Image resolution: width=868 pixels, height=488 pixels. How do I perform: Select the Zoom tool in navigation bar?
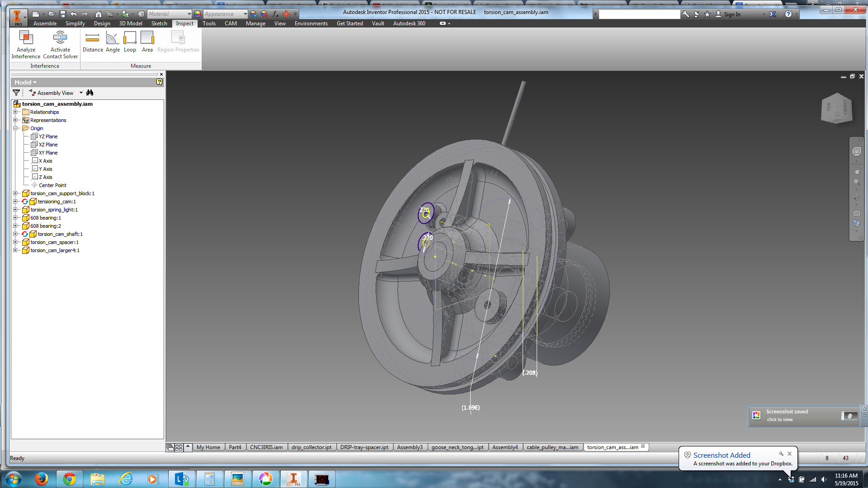(x=856, y=182)
